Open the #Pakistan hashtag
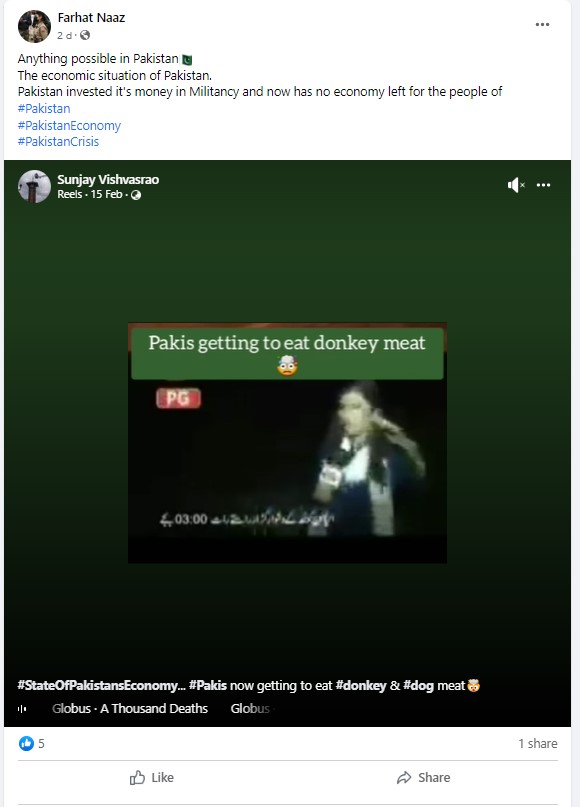Viewport: 580px width, 807px height. (44, 109)
